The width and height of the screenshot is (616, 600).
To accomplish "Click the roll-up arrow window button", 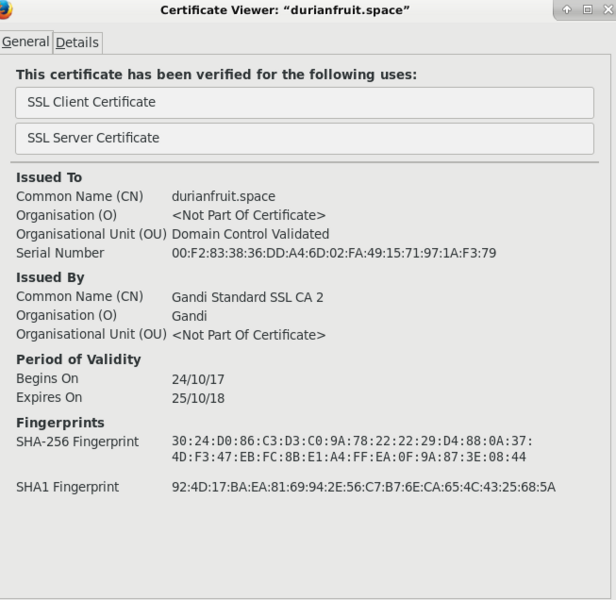I will tap(567, 9).
